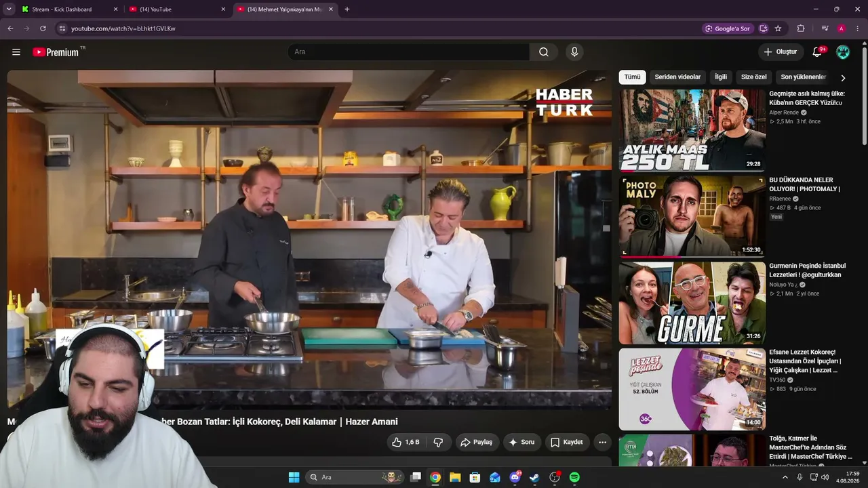Click the Oluştur create button
The height and width of the screenshot is (488, 868).
point(781,52)
